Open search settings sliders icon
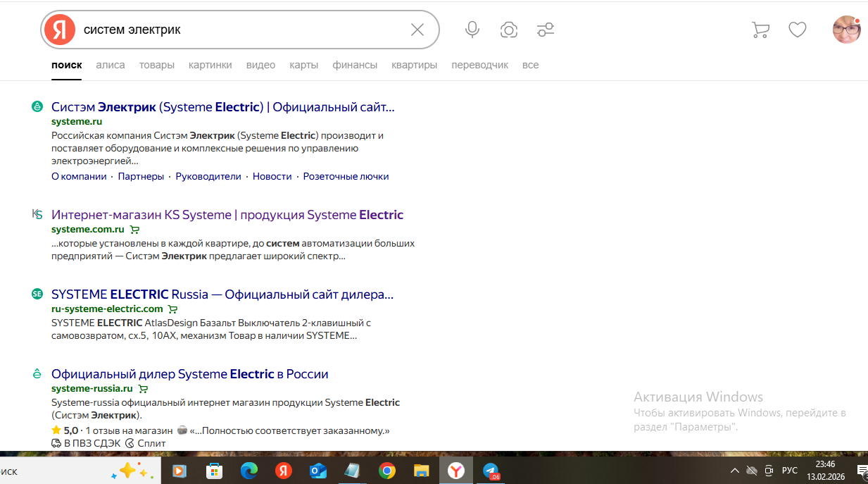The image size is (868, 484). (546, 30)
